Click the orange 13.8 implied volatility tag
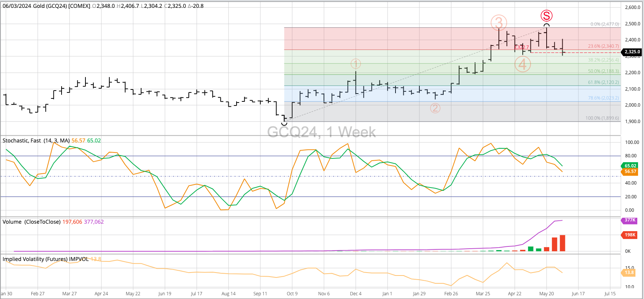Viewport: 644px width, 299px height. 629,273
